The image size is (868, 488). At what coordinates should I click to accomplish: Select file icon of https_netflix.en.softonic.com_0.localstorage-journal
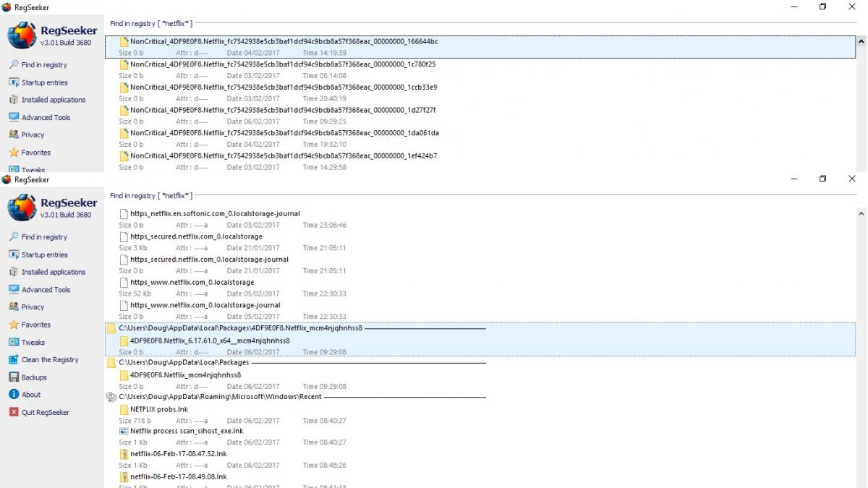(x=124, y=214)
